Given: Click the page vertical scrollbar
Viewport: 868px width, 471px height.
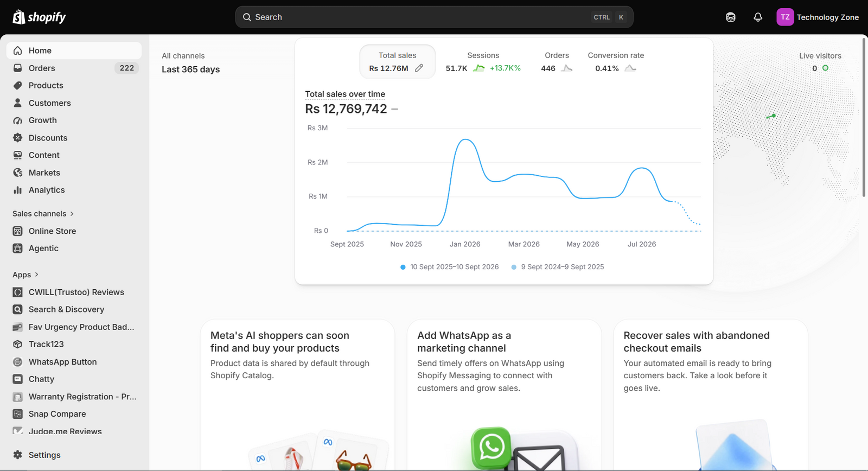Looking at the screenshot, I should [x=864, y=117].
